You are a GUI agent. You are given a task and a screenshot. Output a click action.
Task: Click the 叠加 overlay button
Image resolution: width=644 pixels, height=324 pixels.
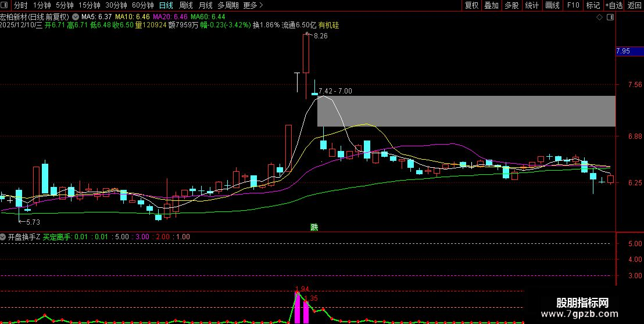pos(491,5)
